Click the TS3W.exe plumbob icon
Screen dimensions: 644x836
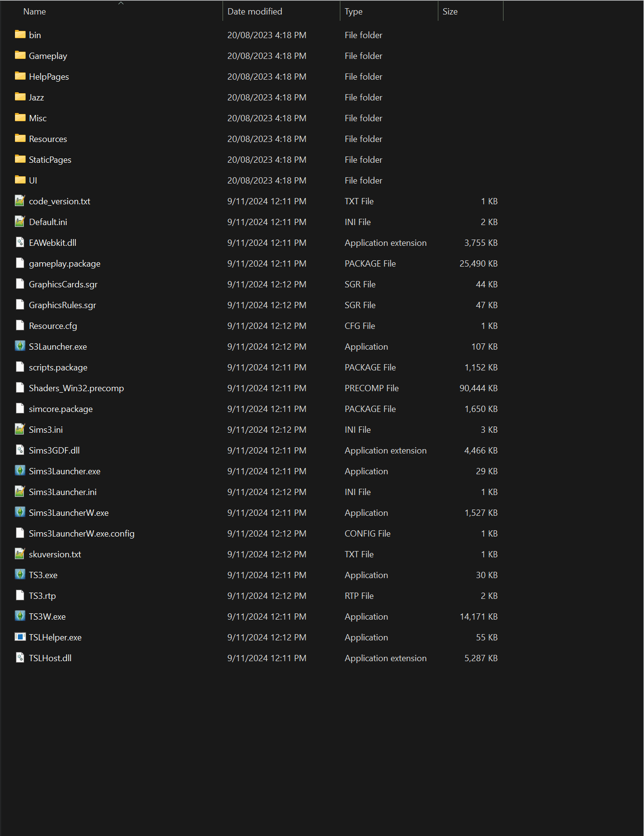click(x=20, y=616)
